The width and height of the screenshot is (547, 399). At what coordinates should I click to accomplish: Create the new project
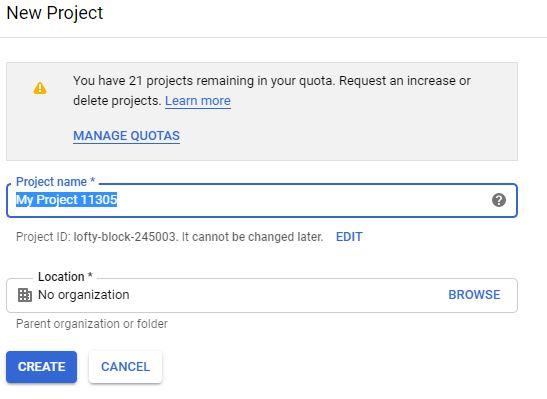click(42, 367)
